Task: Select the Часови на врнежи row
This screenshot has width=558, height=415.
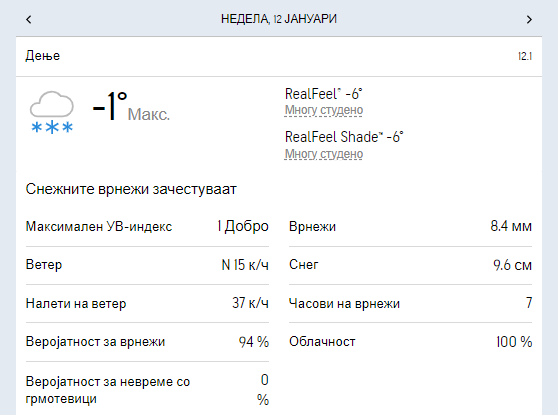Action: click(x=410, y=303)
